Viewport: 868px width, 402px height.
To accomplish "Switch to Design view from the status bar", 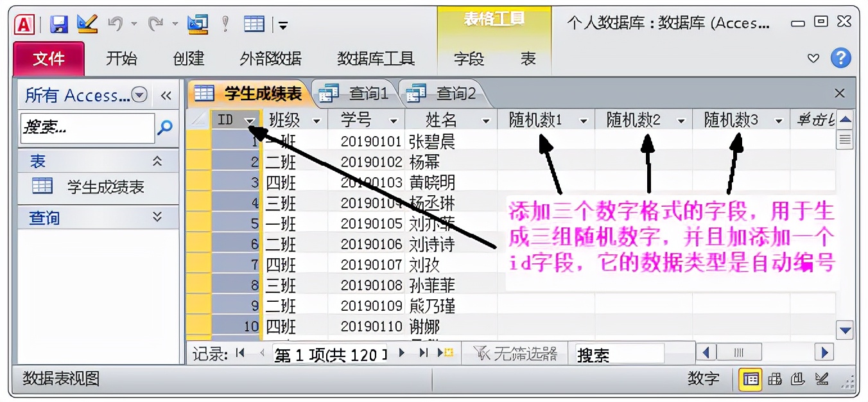I will pos(822,380).
